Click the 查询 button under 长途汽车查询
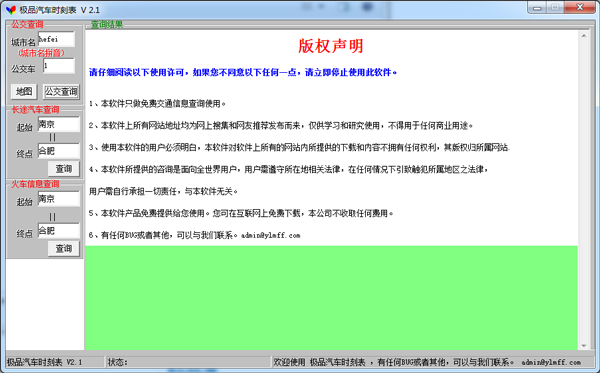Screen dimensions: 600x373 coord(64,169)
